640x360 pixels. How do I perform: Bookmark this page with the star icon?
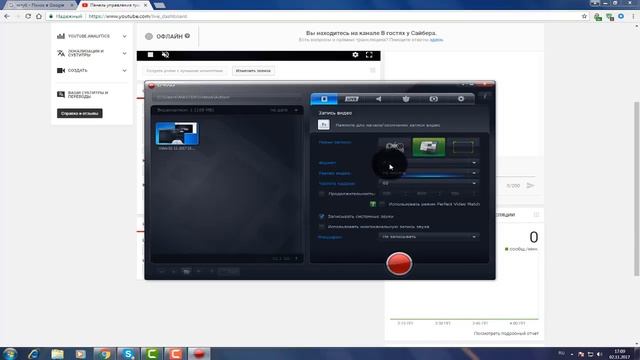pos(584,16)
